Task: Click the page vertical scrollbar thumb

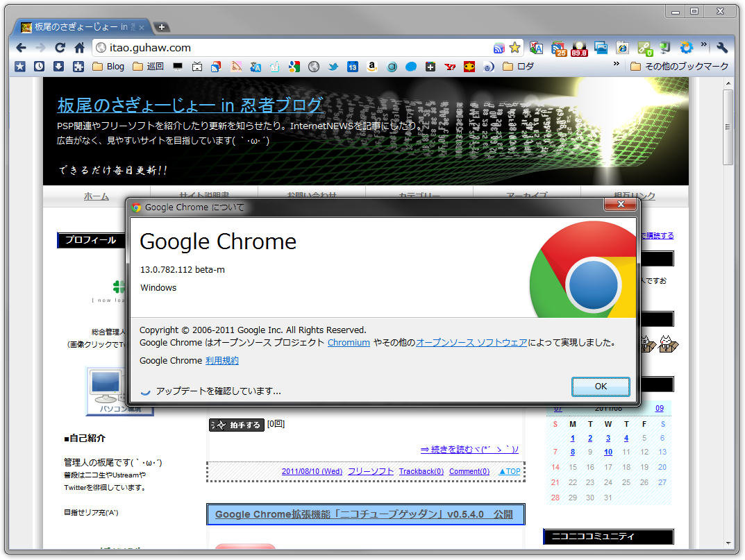Action: [728, 127]
